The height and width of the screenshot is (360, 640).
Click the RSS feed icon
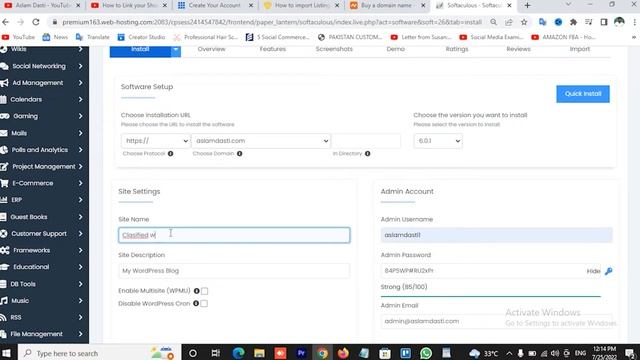click(3, 317)
